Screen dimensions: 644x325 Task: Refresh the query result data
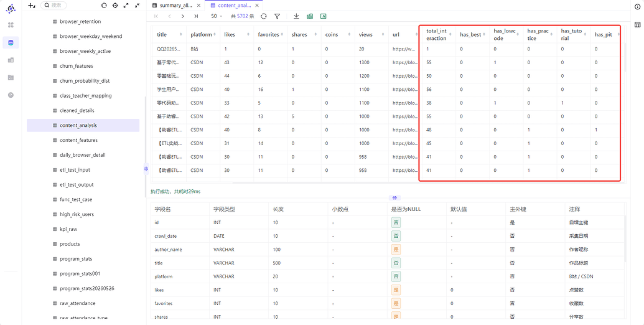click(x=264, y=16)
